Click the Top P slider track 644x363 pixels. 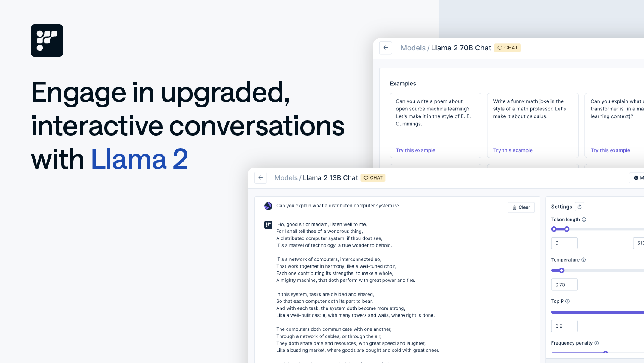click(x=597, y=312)
